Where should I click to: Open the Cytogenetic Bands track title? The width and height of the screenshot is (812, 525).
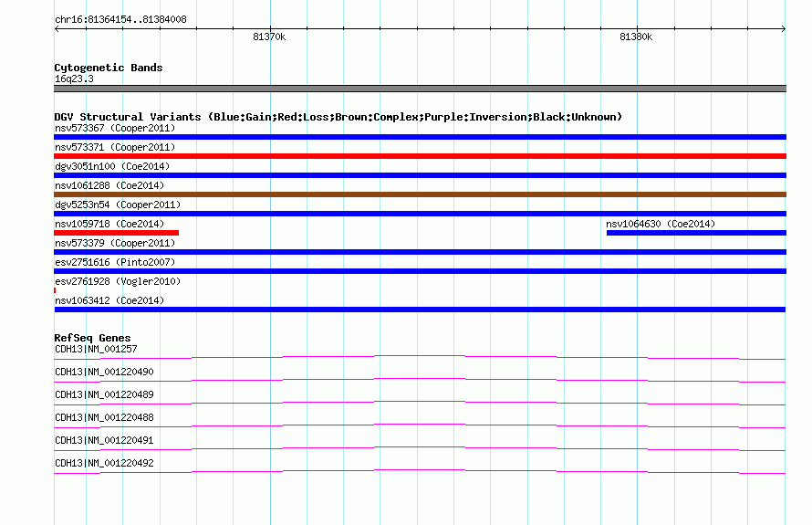(x=109, y=68)
